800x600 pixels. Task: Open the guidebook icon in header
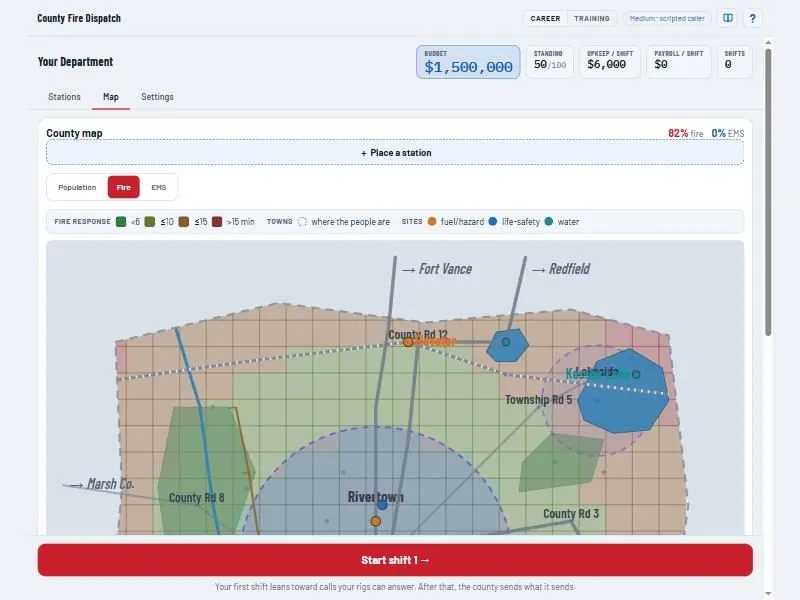click(x=728, y=18)
